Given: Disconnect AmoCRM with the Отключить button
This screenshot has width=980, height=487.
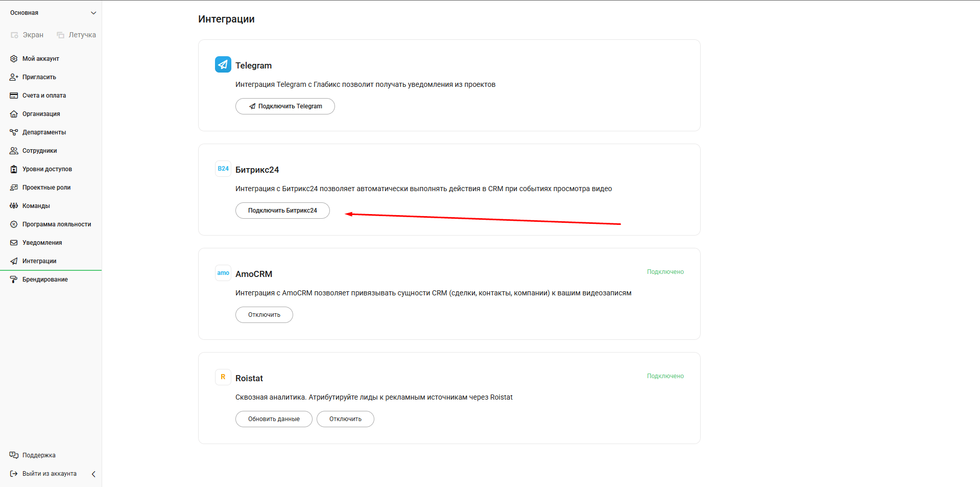Looking at the screenshot, I should click(264, 315).
